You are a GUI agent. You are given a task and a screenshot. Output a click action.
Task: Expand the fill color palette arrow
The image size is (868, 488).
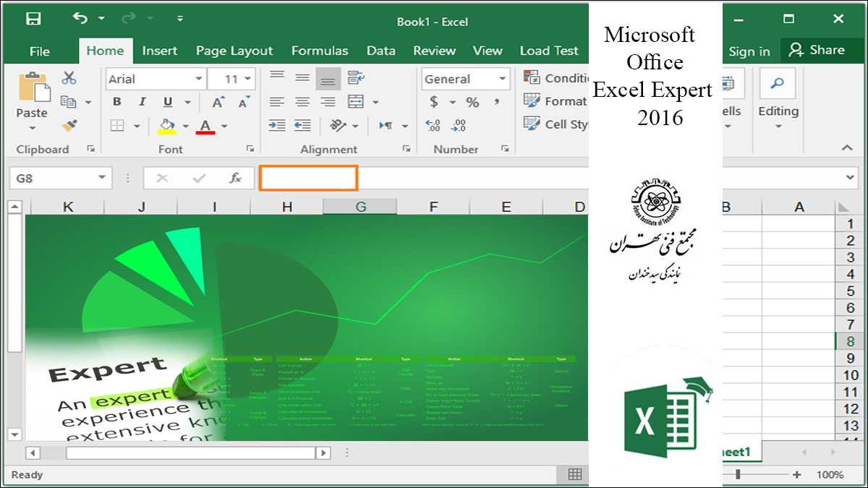(186, 126)
